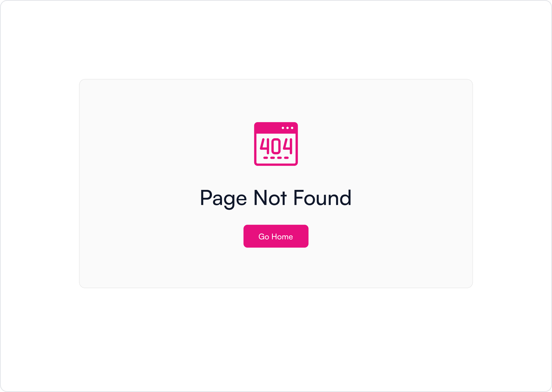Click the first pink dash under 404
Screen dimensions: 552x392
coord(266,158)
